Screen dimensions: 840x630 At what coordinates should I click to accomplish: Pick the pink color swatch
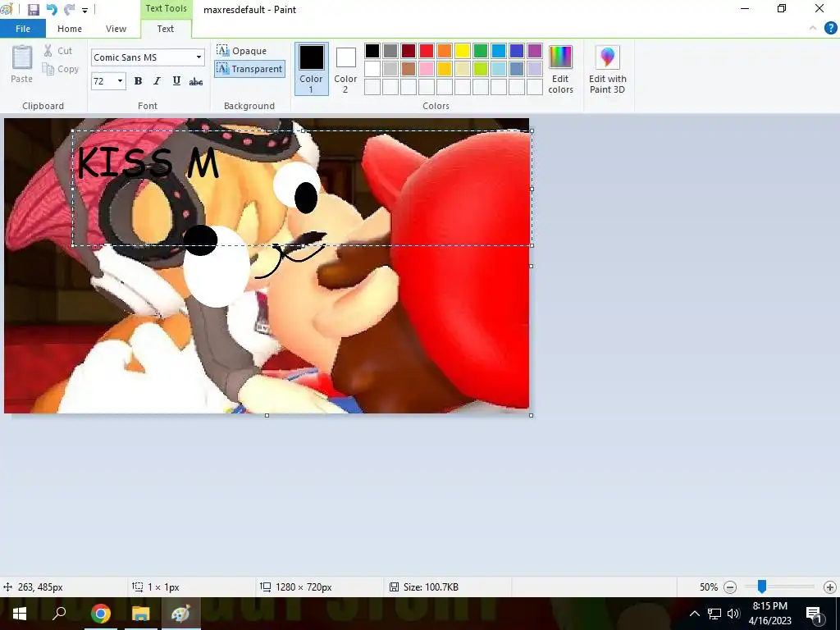pos(427,69)
